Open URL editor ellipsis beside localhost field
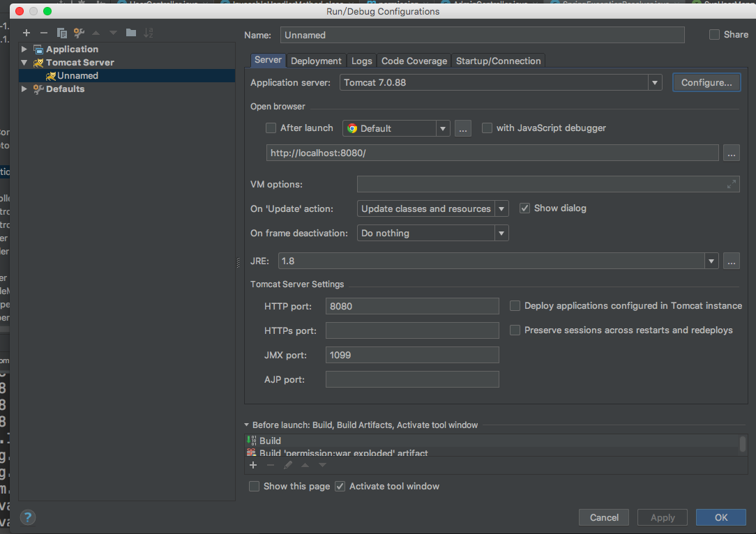The height and width of the screenshot is (534, 756). coord(732,153)
